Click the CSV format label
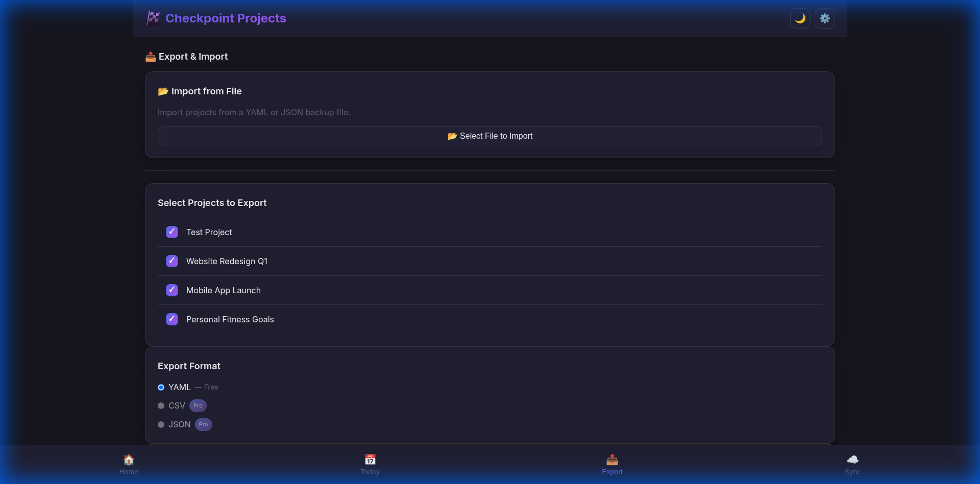The height and width of the screenshot is (484, 980). click(x=177, y=406)
